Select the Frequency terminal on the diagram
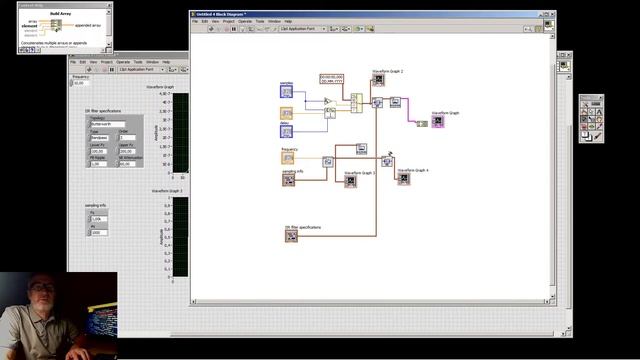 click(288, 158)
